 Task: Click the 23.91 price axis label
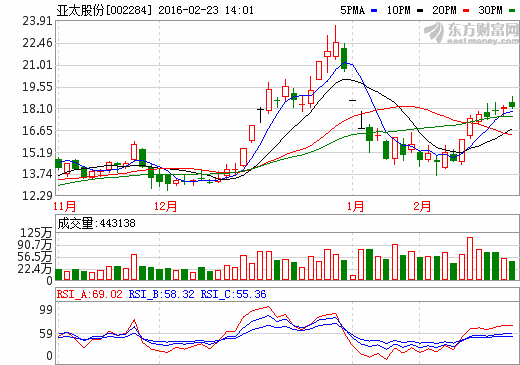[37, 21]
